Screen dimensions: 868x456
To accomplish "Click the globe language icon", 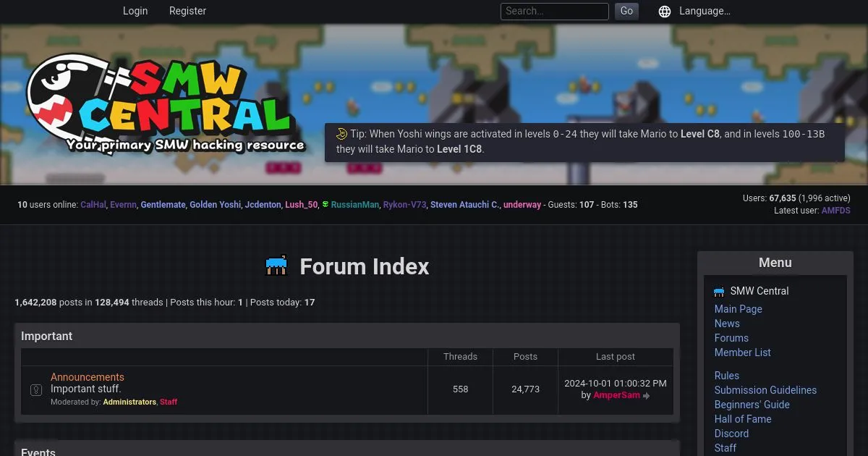I will 665,12.
